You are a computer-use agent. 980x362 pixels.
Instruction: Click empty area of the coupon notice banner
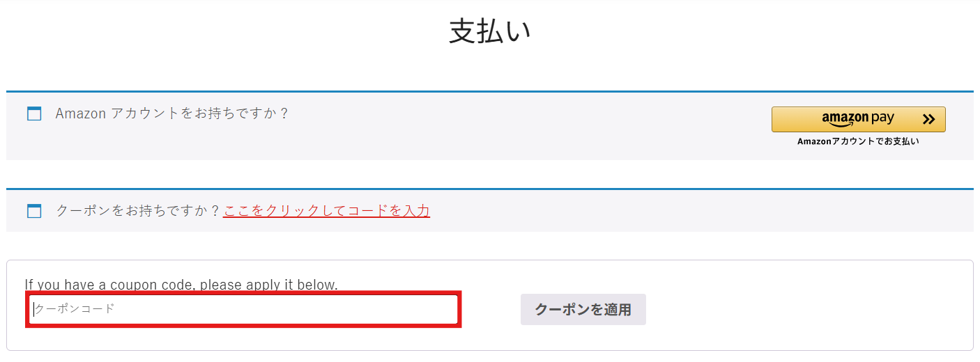[x=697, y=211]
